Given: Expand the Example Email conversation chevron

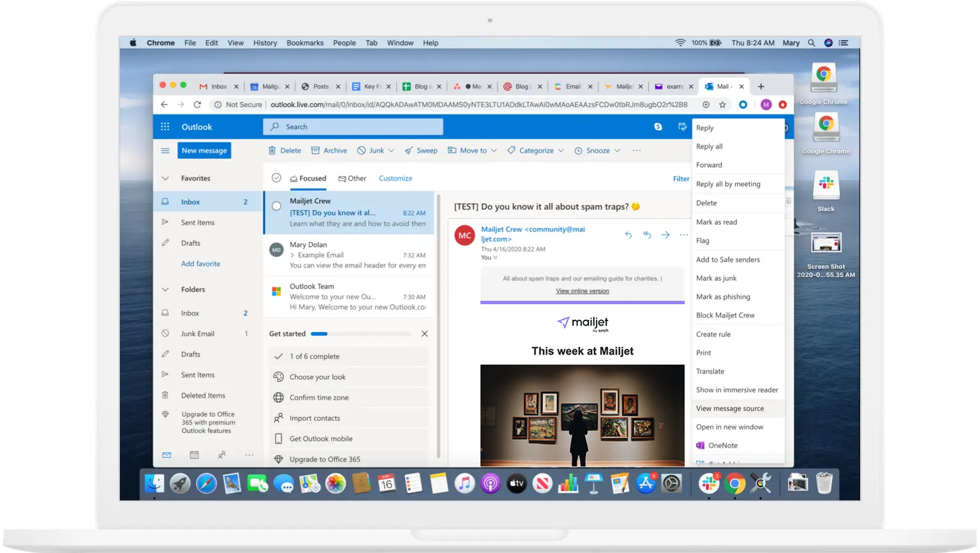Looking at the screenshot, I should pyautogui.click(x=292, y=255).
